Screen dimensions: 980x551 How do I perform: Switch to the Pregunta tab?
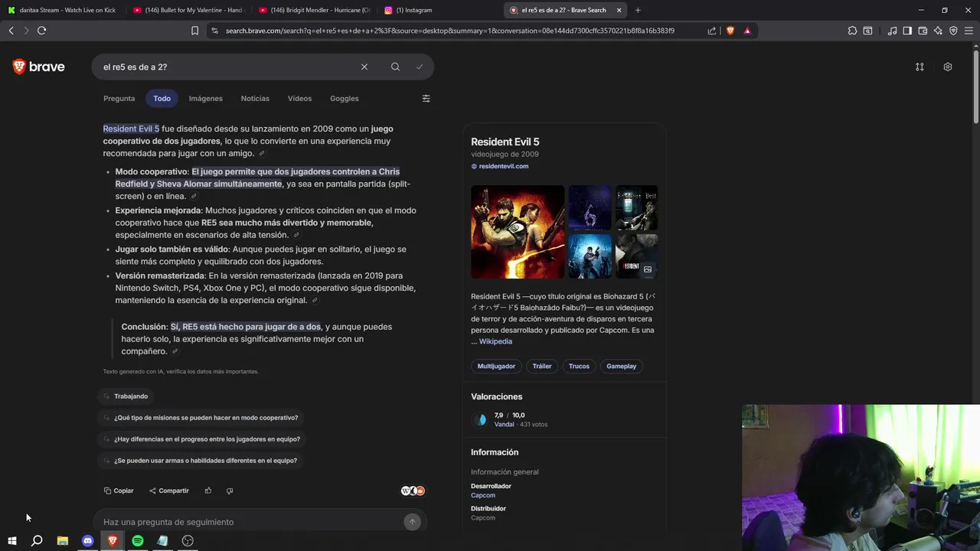point(119,99)
